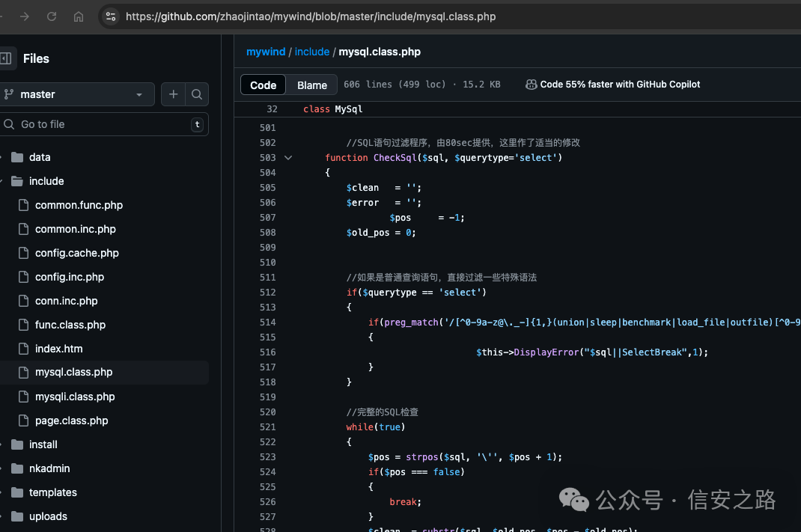Open func.class.php in the file tree

click(x=70, y=325)
